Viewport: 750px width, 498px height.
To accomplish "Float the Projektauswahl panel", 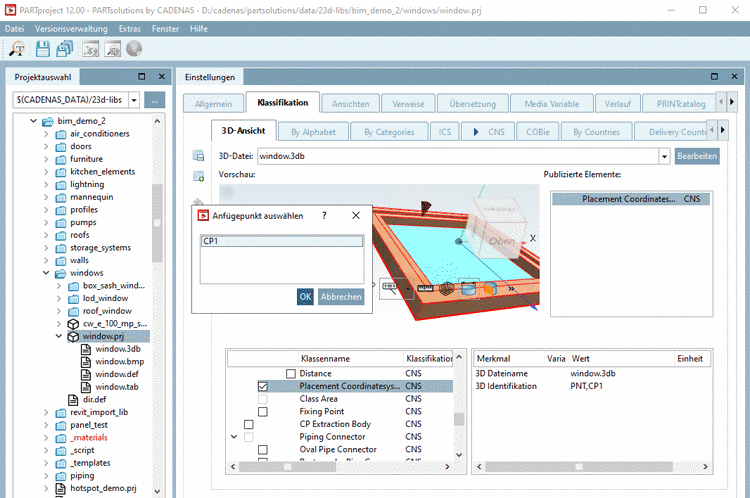I will tap(142, 77).
